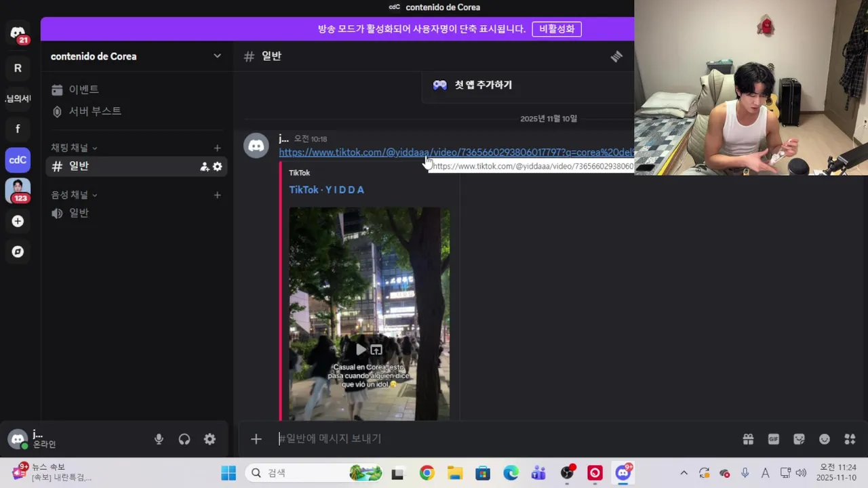Click the add a server plus icon
The width and height of the screenshot is (868, 488).
tap(18, 221)
